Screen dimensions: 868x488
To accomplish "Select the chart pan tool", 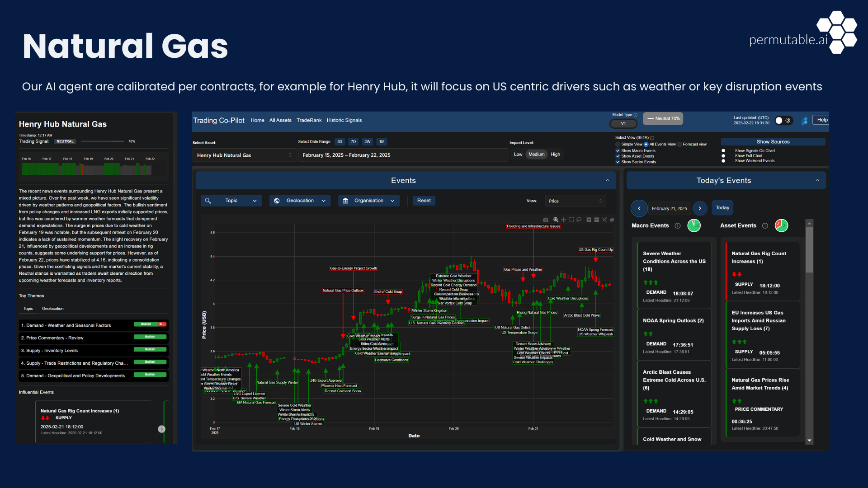I will (x=563, y=220).
